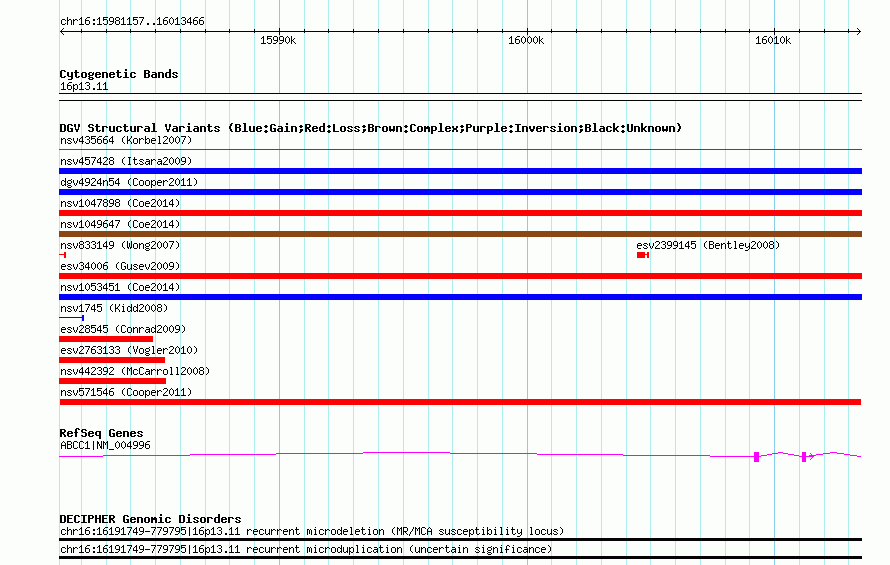Click the nsv833149 small red marker
This screenshot has width=890, height=565.
(x=63, y=255)
